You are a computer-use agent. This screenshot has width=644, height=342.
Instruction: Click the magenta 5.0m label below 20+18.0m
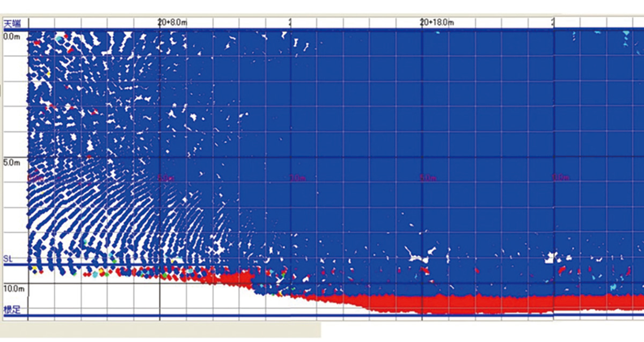pyautogui.click(x=427, y=178)
